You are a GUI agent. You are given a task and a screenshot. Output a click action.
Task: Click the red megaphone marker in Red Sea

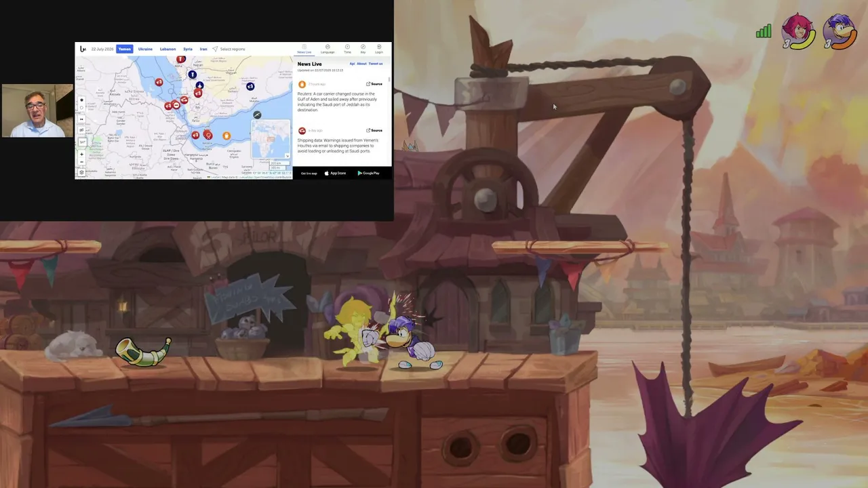159,82
